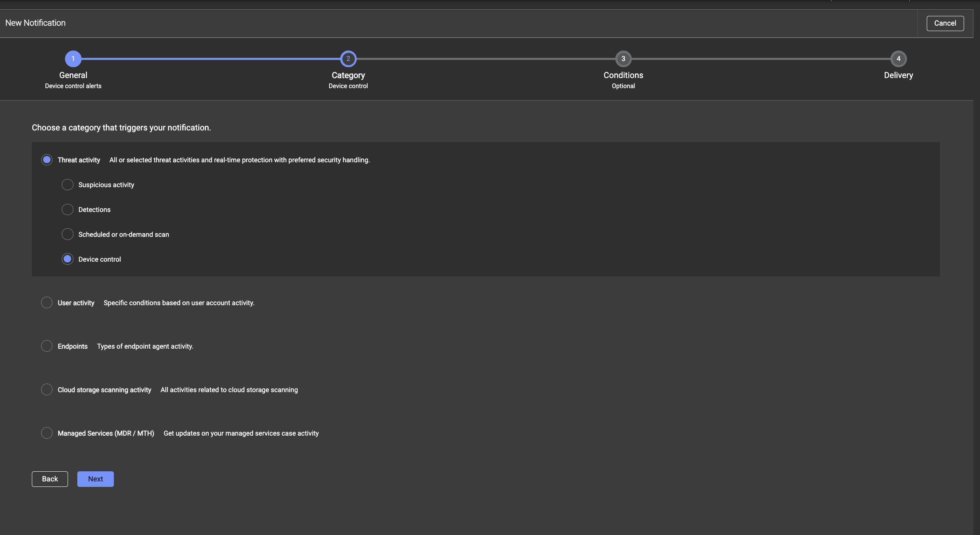
Task: Click the Category step label
Action: point(348,75)
